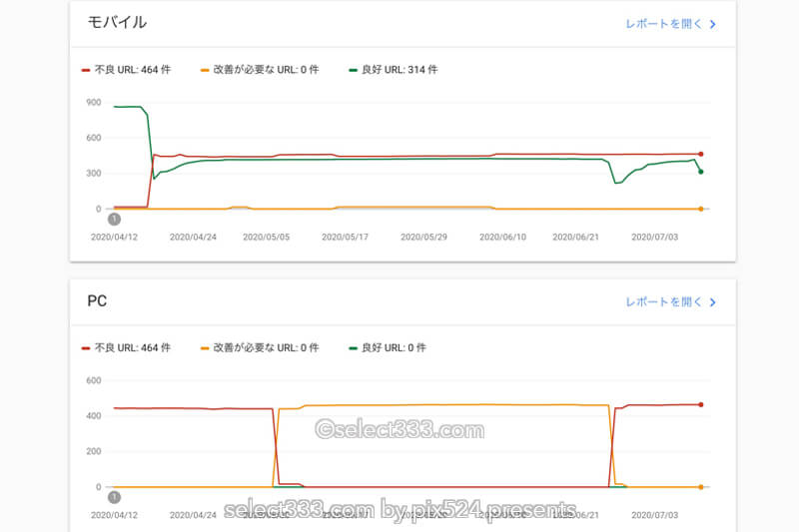The height and width of the screenshot is (532, 799).
Task: Select 良好 URL: 314 件 legend in モバイル chart
Action: click(x=393, y=69)
